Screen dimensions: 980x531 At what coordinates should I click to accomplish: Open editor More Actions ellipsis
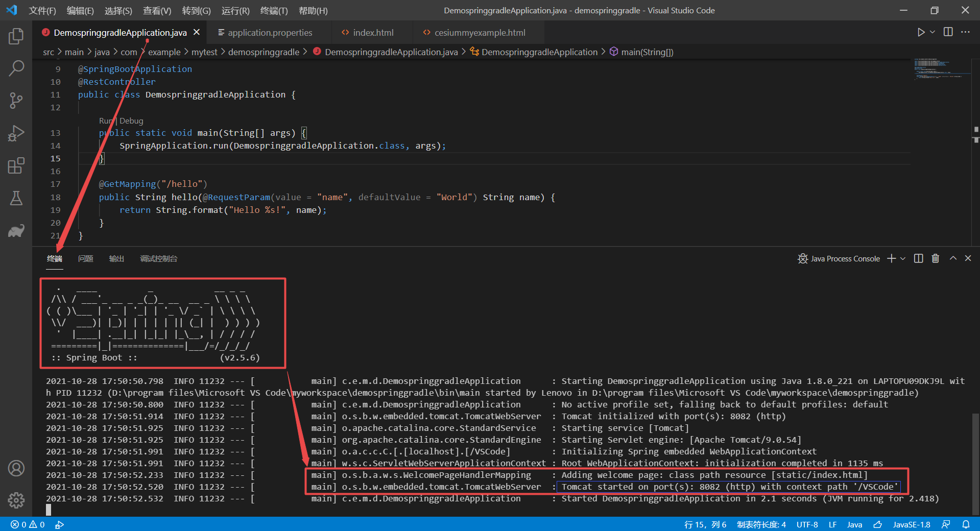pos(965,32)
